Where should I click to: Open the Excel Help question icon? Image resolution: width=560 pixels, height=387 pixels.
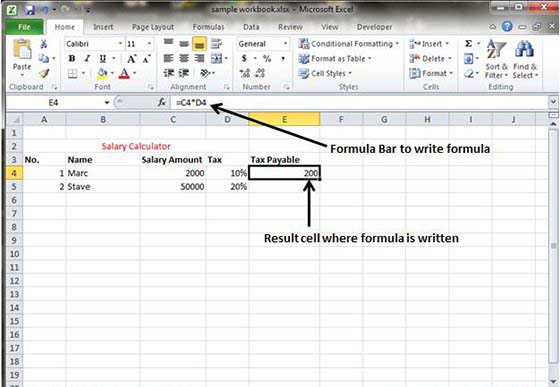pyautogui.click(x=507, y=26)
